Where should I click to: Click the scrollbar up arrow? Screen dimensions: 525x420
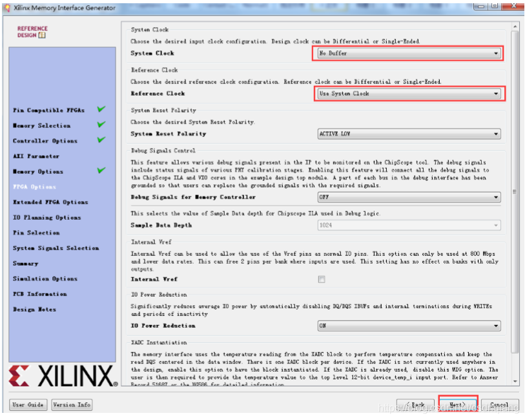[515, 26]
